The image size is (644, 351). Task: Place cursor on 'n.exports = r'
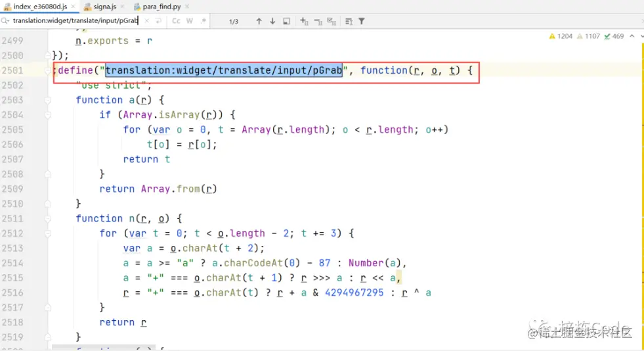tap(114, 41)
